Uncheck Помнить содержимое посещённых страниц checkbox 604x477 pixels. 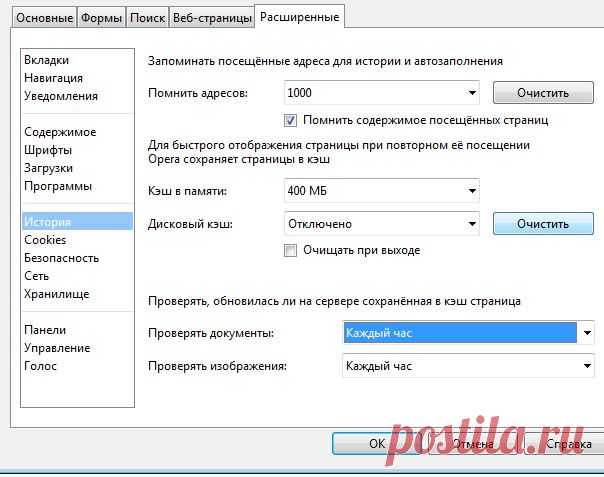[292, 120]
